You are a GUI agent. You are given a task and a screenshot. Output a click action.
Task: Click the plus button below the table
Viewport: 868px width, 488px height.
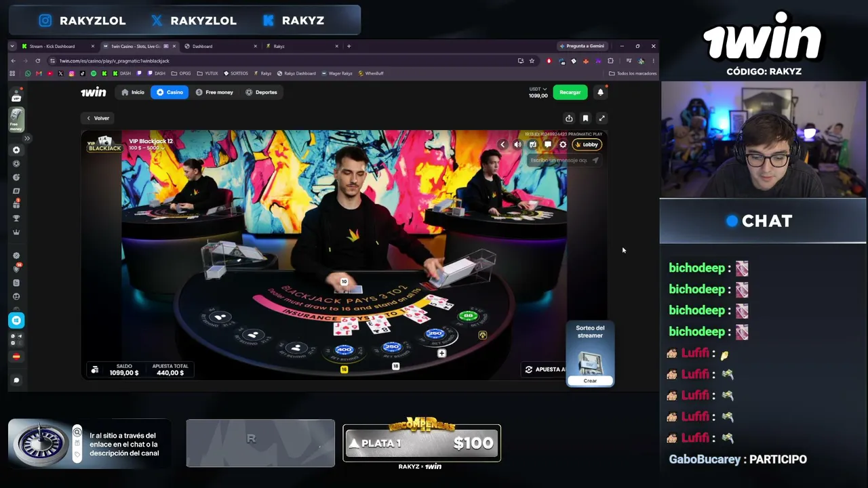pyautogui.click(x=441, y=353)
